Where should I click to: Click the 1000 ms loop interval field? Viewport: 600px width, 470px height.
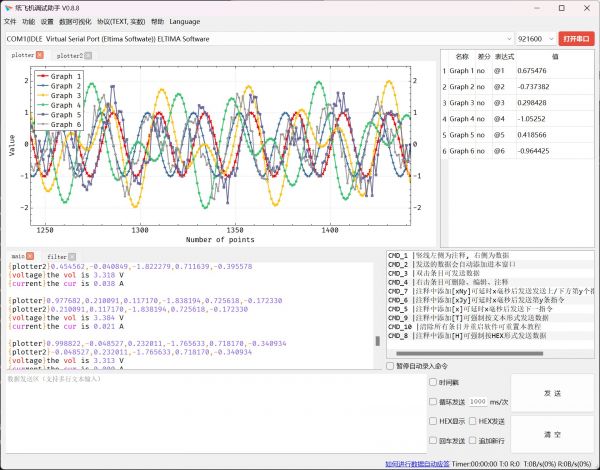[x=478, y=401]
